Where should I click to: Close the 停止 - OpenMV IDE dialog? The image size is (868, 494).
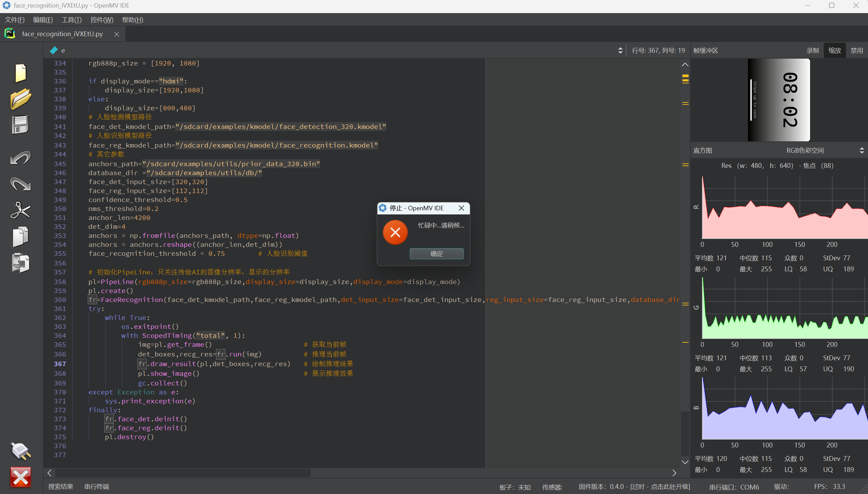pos(461,208)
